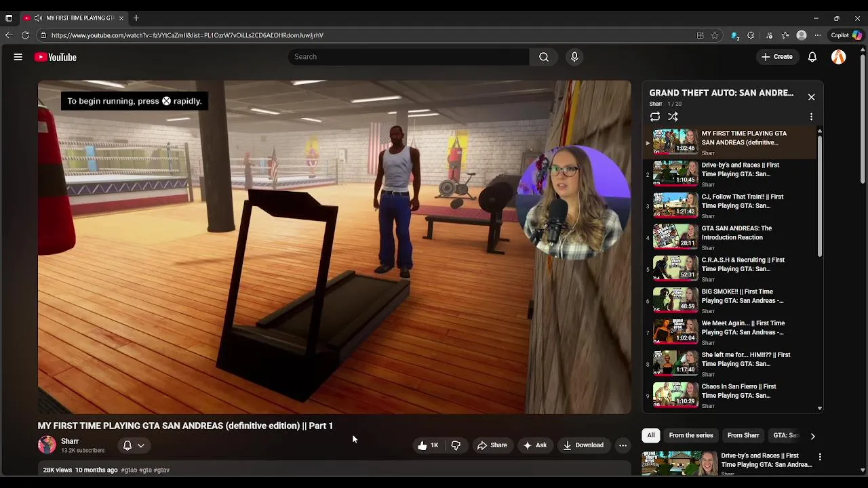The height and width of the screenshot is (488, 868).
Task: Open 'She left me for... HIM!!??' video
Action: (730, 364)
